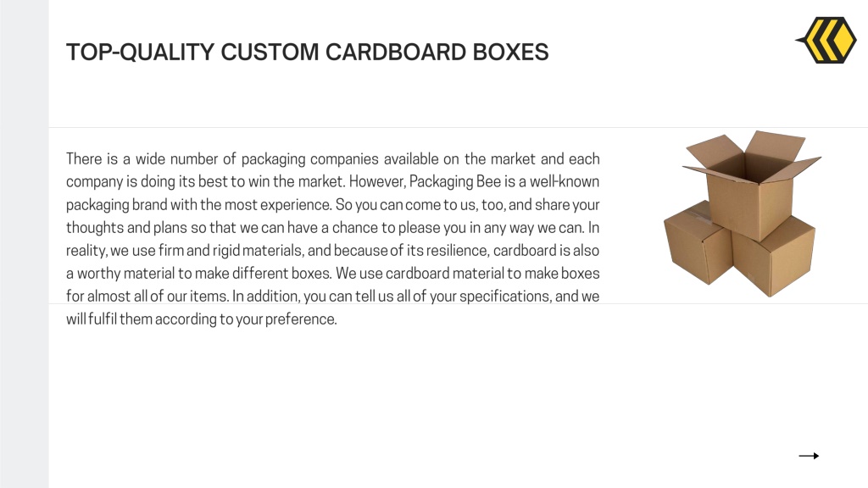Click the taped closed box in the picture
Screen dimensions: 868x488
[x=697, y=243]
